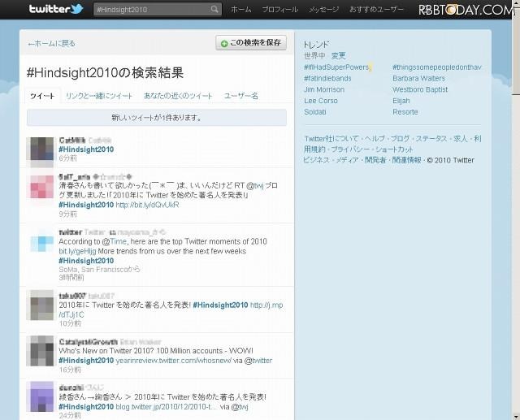Open pink avatar of tweet posted 9分前
The height and width of the screenshot is (420, 520).
pyautogui.click(x=41, y=187)
